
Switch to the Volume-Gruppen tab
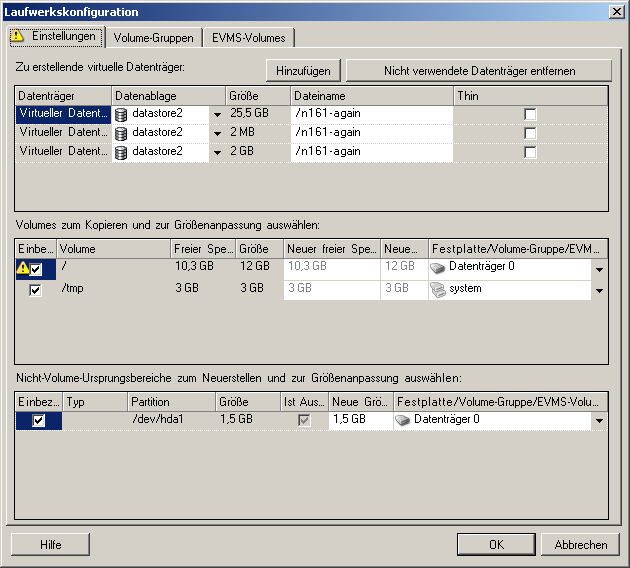click(x=153, y=38)
